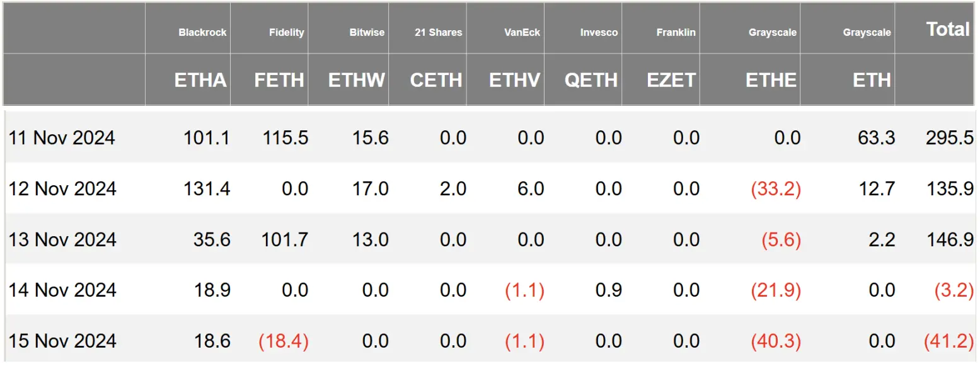Select the ETHE ticker column header
The width and height of the screenshot is (980, 366).
click(x=771, y=80)
